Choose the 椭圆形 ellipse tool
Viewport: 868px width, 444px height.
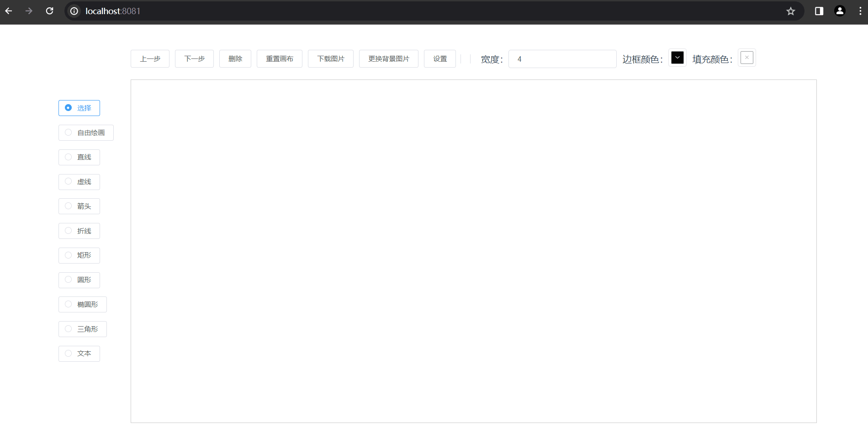pos(83,305)
